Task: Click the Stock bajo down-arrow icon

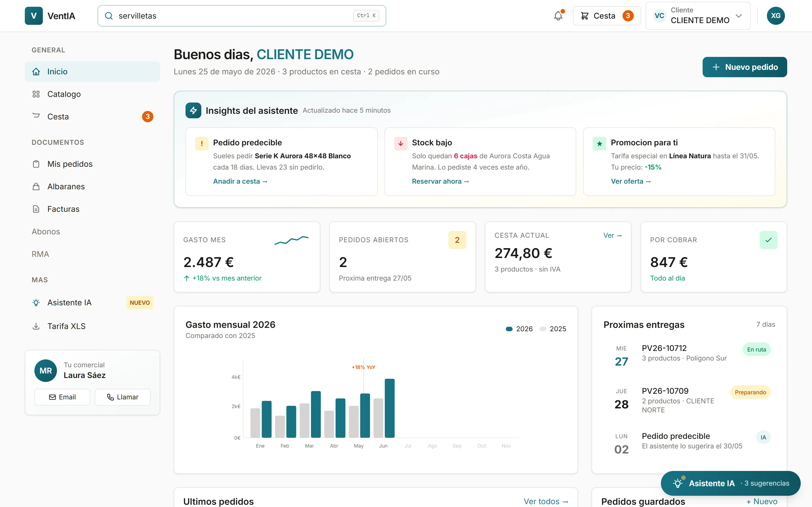Action: click(x=401, y=144)
